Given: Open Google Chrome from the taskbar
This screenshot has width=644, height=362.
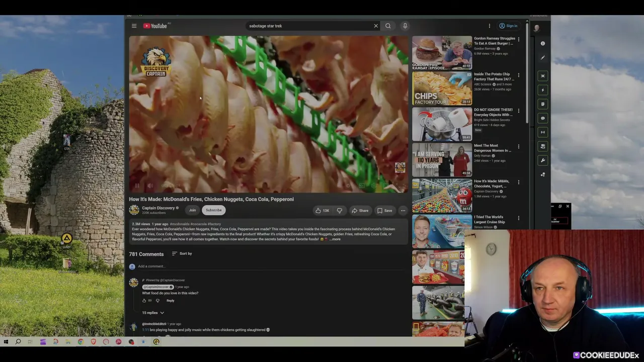Looking at the screenshot, I should point(80,342).
